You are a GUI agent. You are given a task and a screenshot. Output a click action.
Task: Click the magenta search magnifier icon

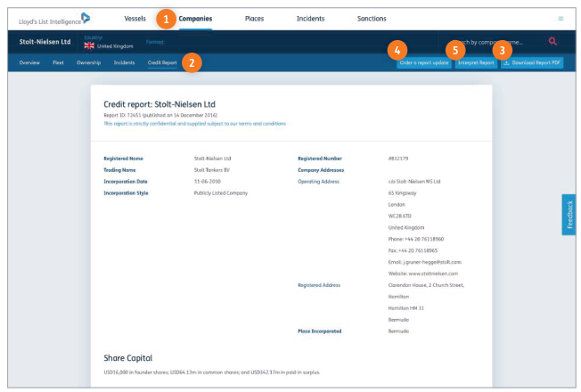552,42
